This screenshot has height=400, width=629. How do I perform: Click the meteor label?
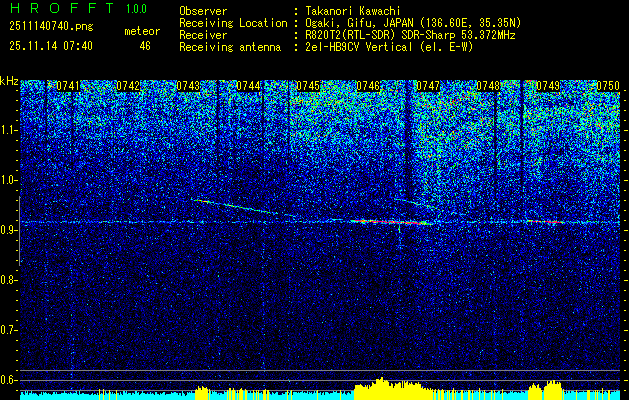[142, 31]
